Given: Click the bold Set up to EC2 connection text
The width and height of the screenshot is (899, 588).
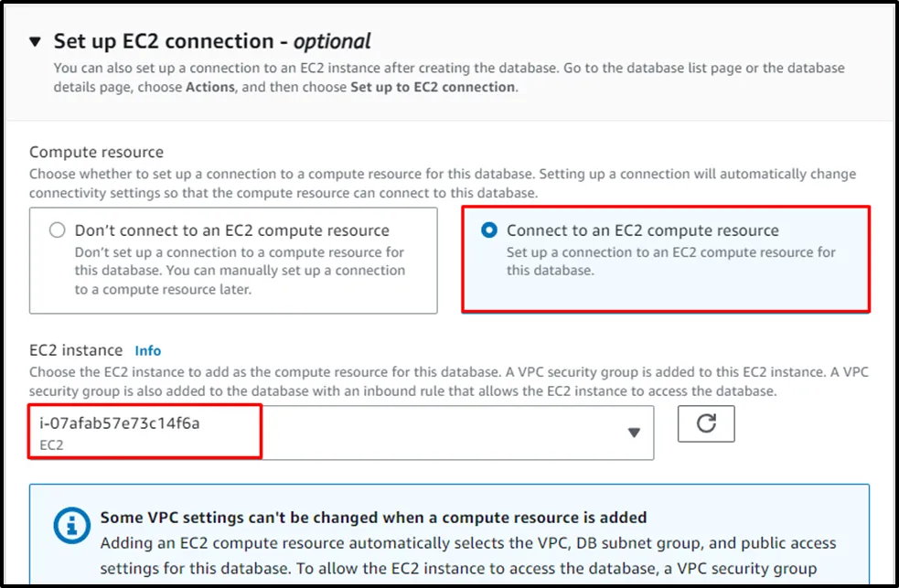Looking at the screenshot, I should pos(433,88).
